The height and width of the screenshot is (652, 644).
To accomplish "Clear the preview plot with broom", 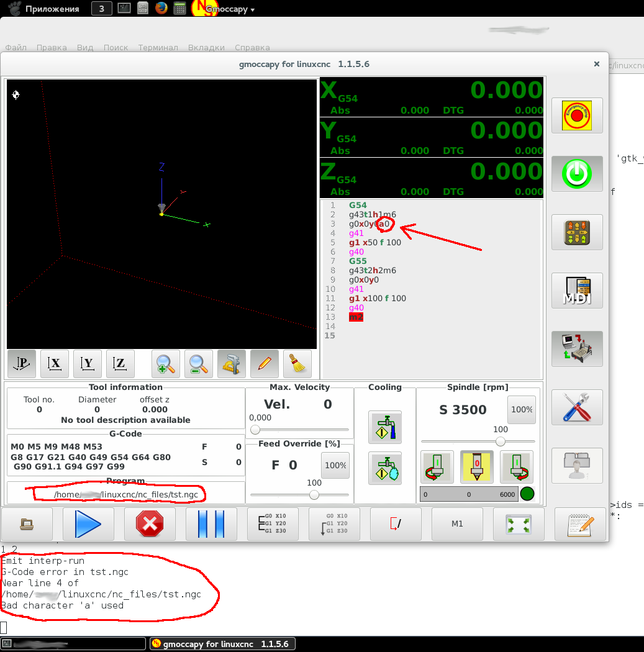I will 297,364.
